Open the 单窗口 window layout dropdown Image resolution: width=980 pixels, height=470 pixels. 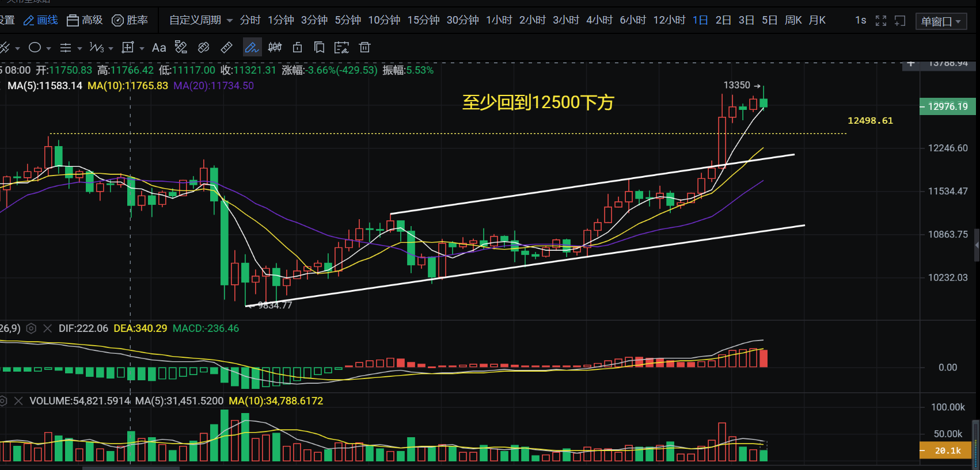pos(941,21)
